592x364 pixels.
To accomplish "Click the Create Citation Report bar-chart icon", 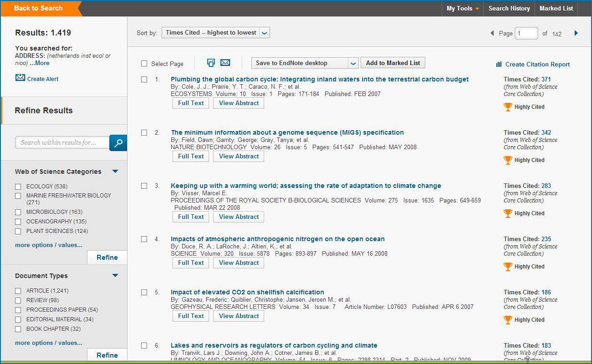I will [x=499, y=65].
